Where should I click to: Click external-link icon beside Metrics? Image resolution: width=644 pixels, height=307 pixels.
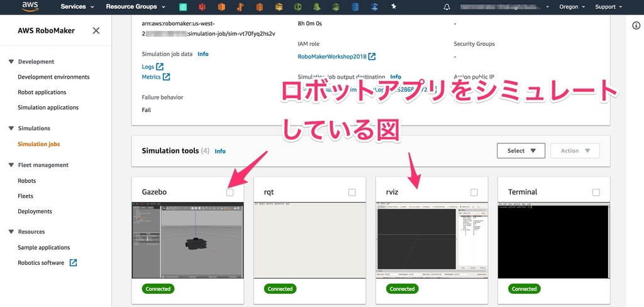pos(166,77)
